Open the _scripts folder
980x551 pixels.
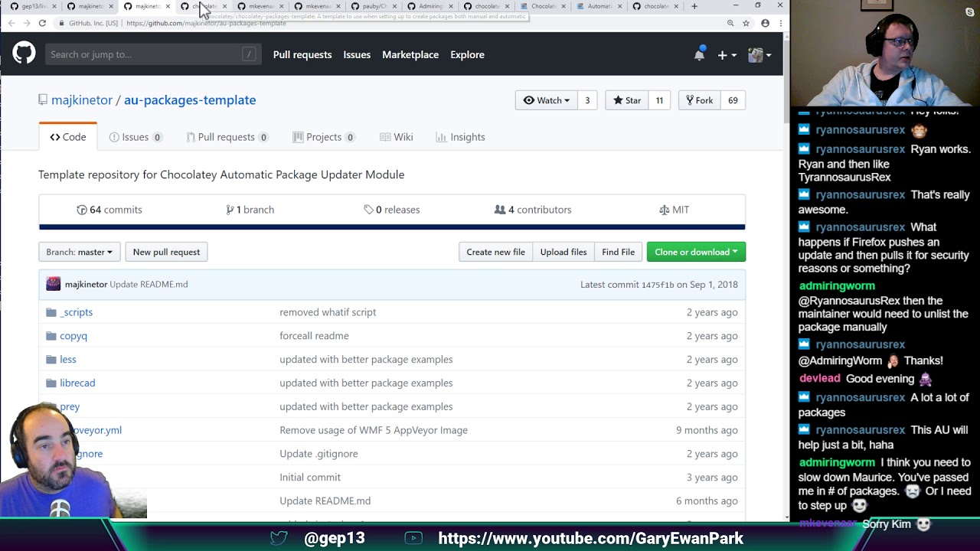pos(77,312)
